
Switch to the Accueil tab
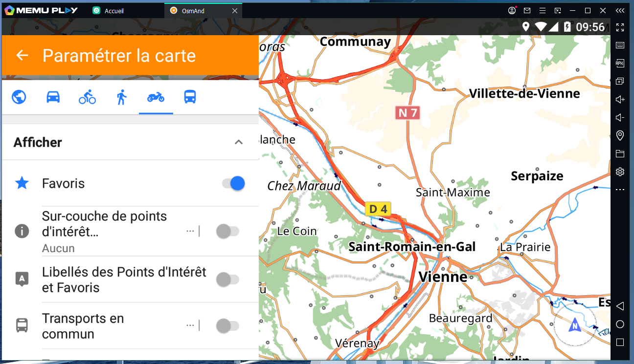114,11
